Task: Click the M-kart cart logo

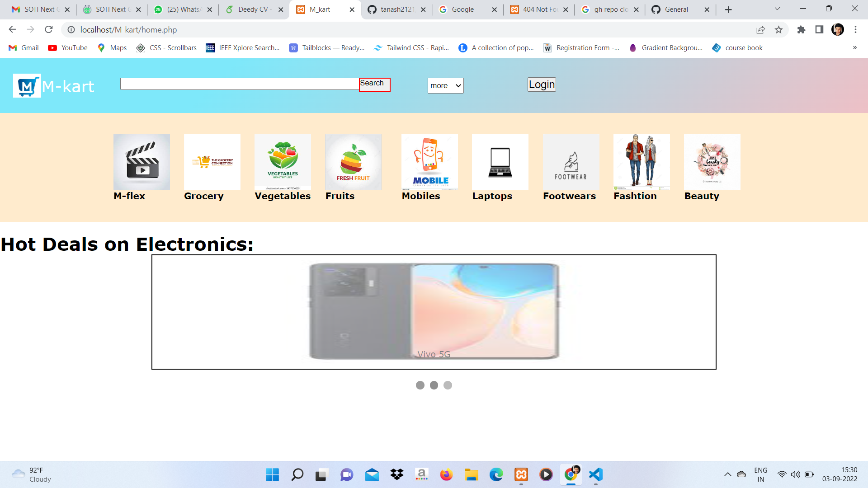Action: [x=27, y=86]
